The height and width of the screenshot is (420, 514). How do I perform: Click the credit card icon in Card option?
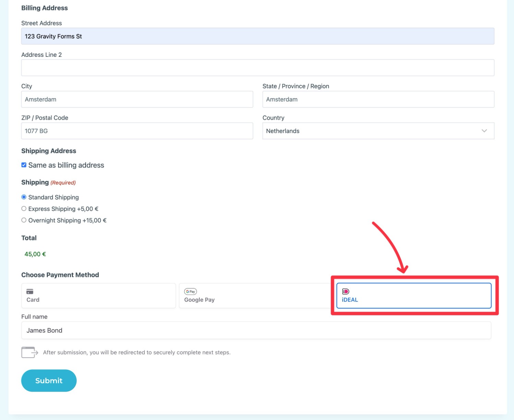(x=30, y=292)
